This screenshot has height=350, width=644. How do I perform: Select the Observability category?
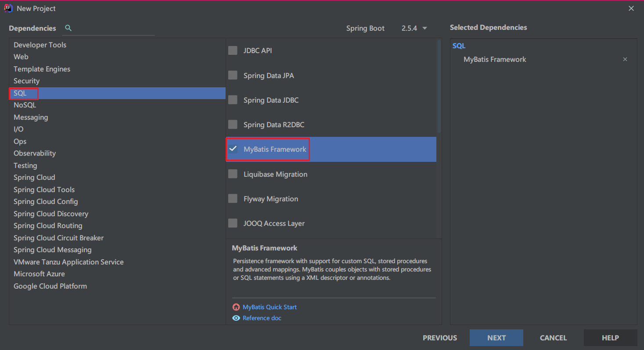tap(117, 153)
